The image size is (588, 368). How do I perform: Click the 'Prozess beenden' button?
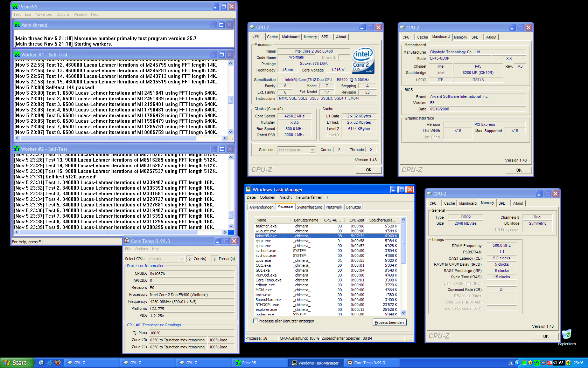point(389,322)
